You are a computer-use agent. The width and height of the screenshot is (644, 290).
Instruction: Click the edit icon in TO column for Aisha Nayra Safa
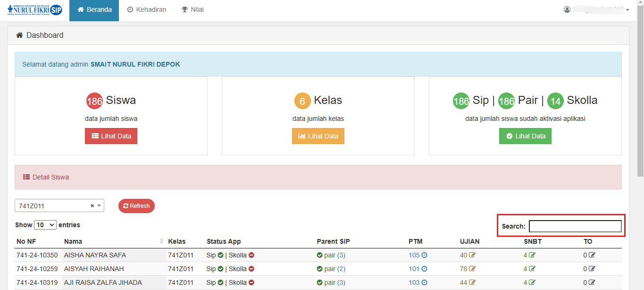point(592,256)
